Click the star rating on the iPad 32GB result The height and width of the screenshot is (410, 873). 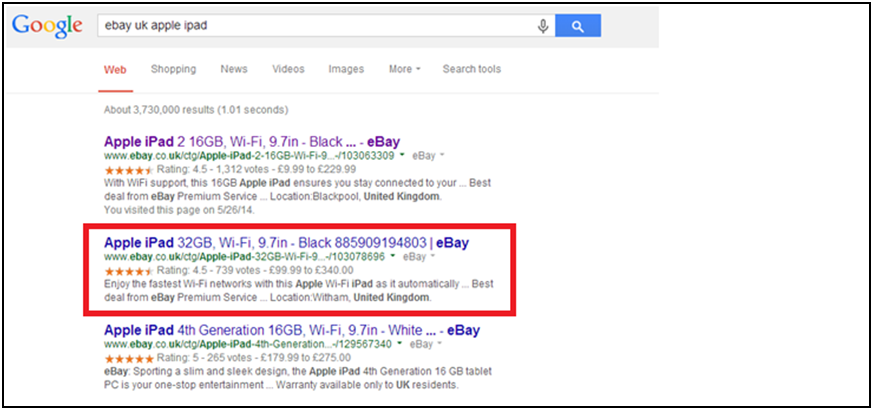(x=124, y=271)
